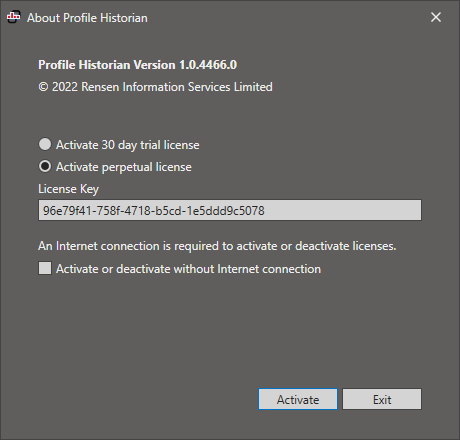Click the Exit button

(x=382, y=399)
